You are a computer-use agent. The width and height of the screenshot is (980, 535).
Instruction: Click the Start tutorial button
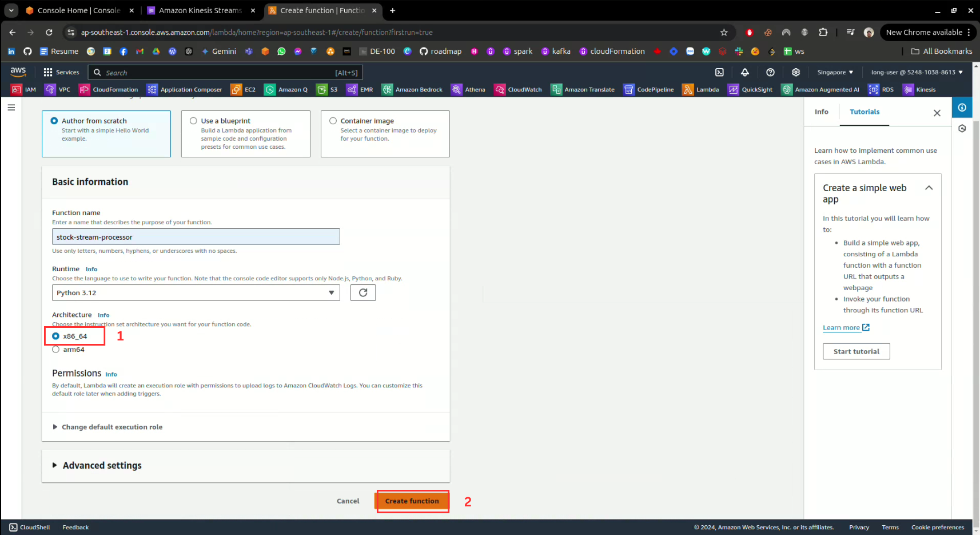856,351
